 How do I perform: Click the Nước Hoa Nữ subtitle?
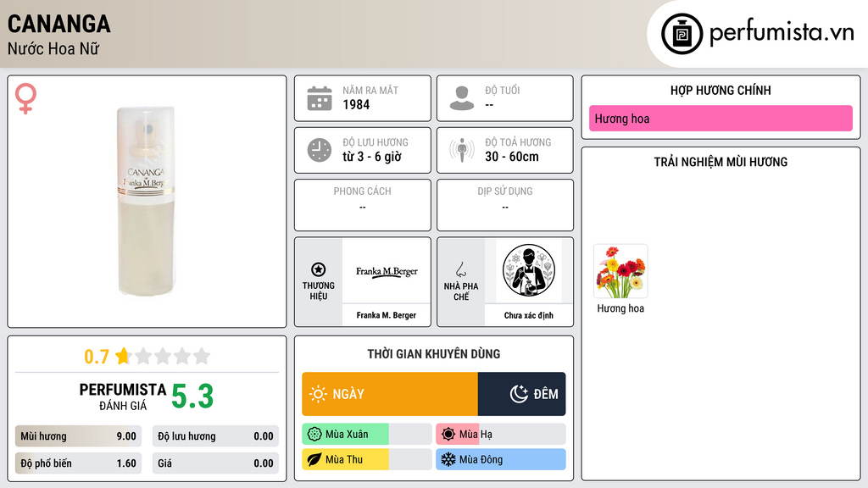click(x=53, y=49)
